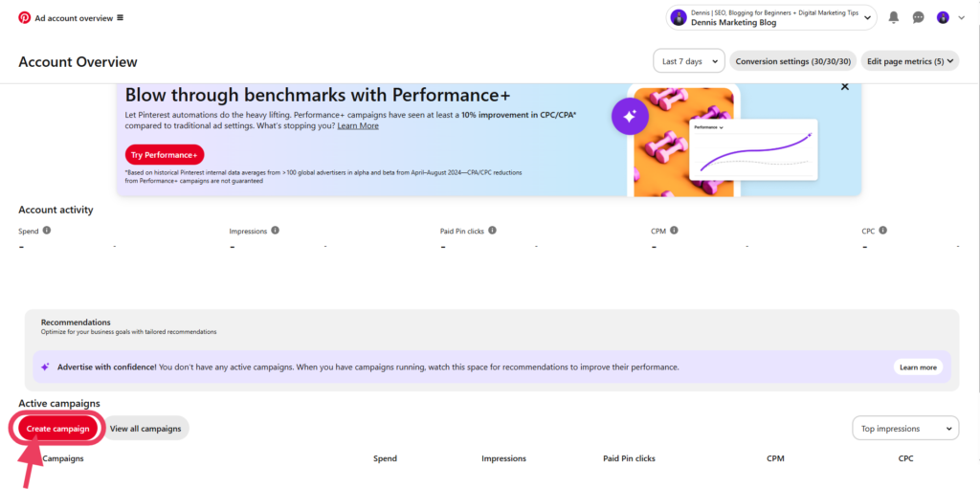Open the Dennis Marketing Blog account switcher
980x489 pixels.
click(x=771, y=17)
